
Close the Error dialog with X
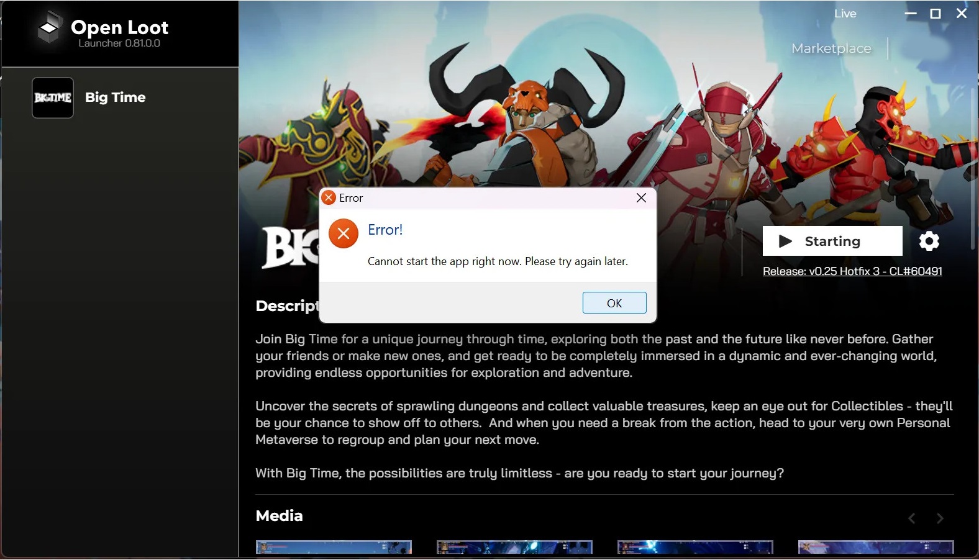[642, 197]
